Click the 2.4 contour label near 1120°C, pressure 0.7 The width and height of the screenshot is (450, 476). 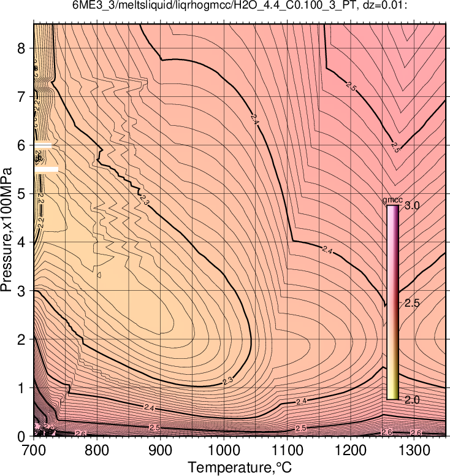point(301,402)
